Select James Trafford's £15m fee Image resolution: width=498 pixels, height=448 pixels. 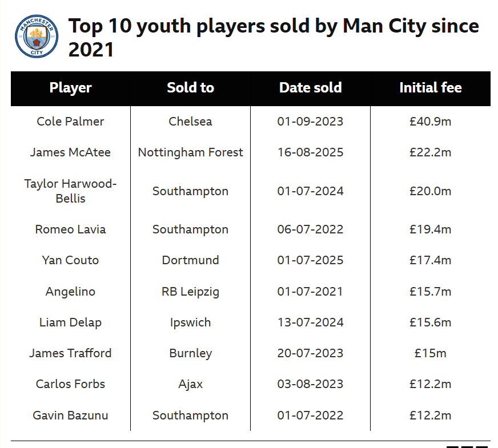click(431, 353)
